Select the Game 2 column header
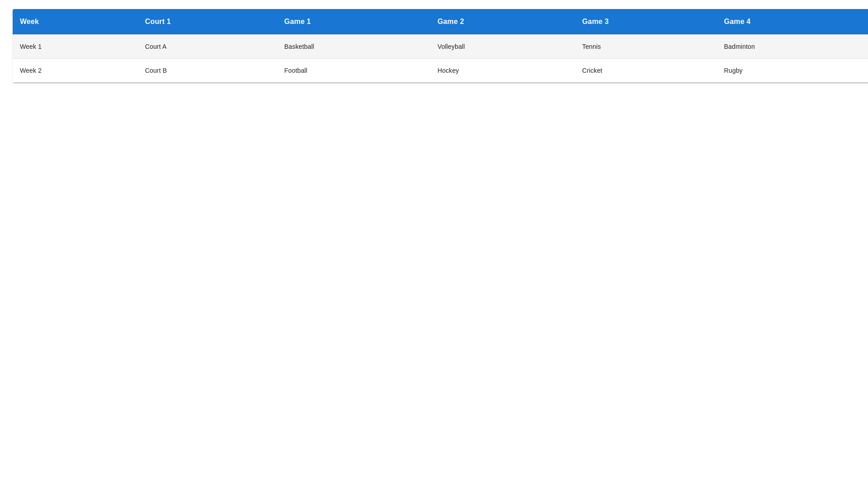Viewport: 868px width, 488px height. tap(450, 21)
